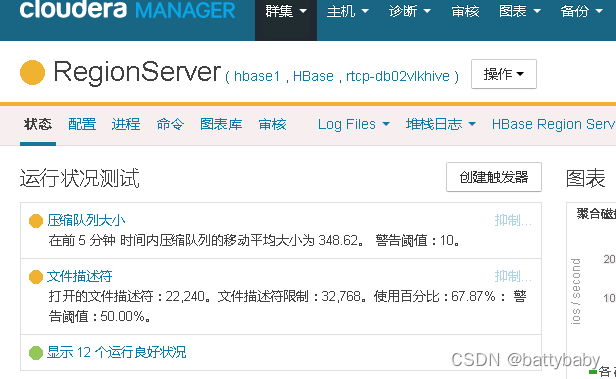Viewport: 616px width, 379px height.
Task: Switch to the 图表库 tab
Action: tap(221, 124)
